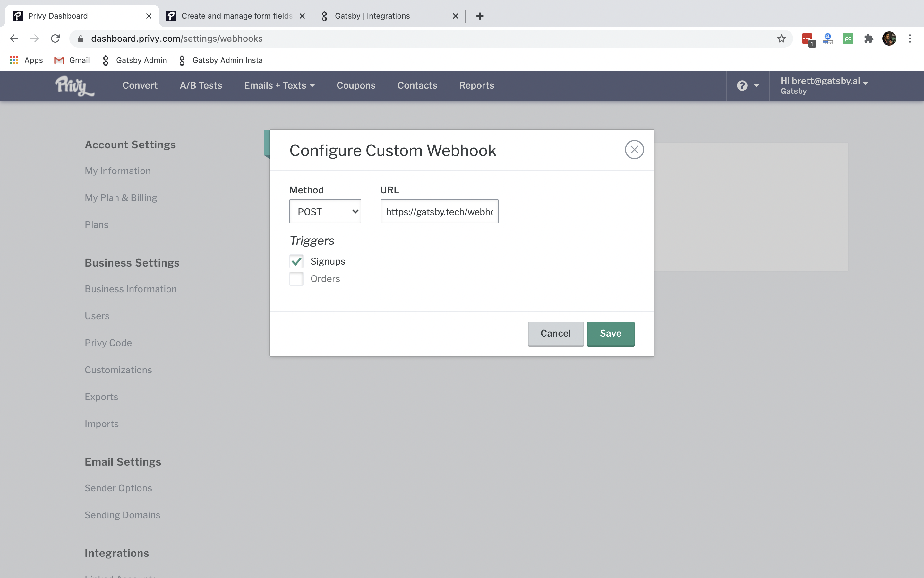
Task: Open Gatsby Admin Insta bookmark
Action: (x=221, y=60)
